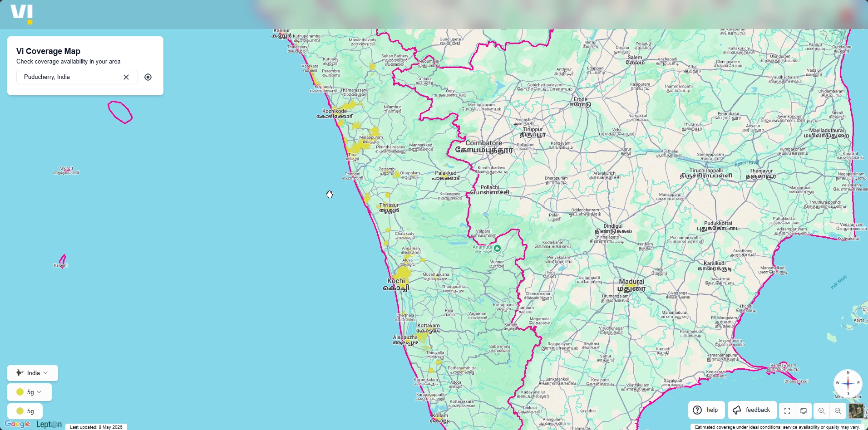The width and height of the screenshot is (868, 430).
Task: Click the Puducherry, India search field
Action: coord(77,77)
